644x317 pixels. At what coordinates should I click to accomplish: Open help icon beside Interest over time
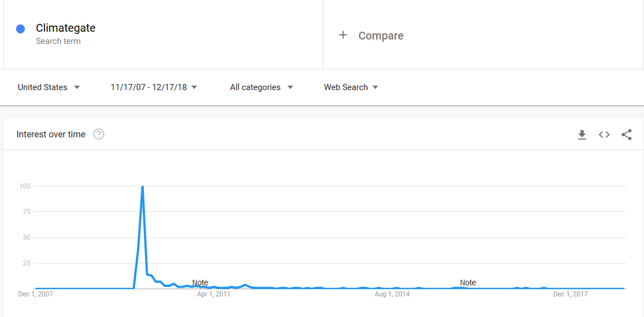tap(98, 134)
